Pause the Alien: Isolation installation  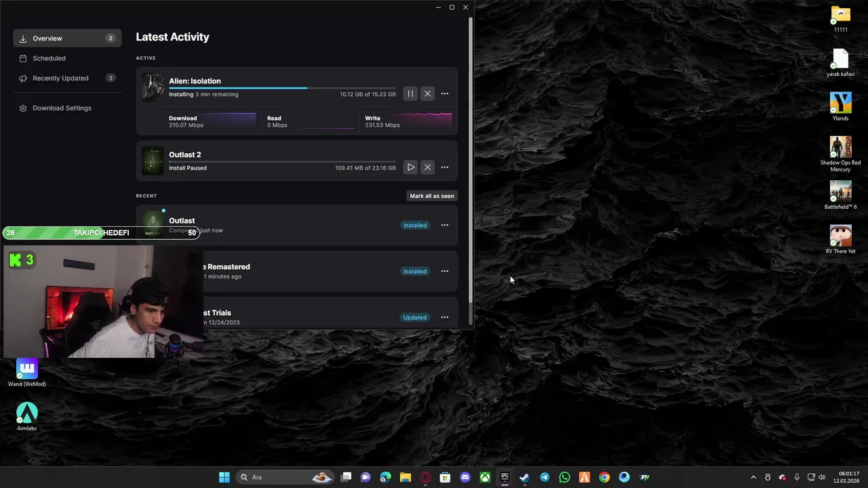410,94
